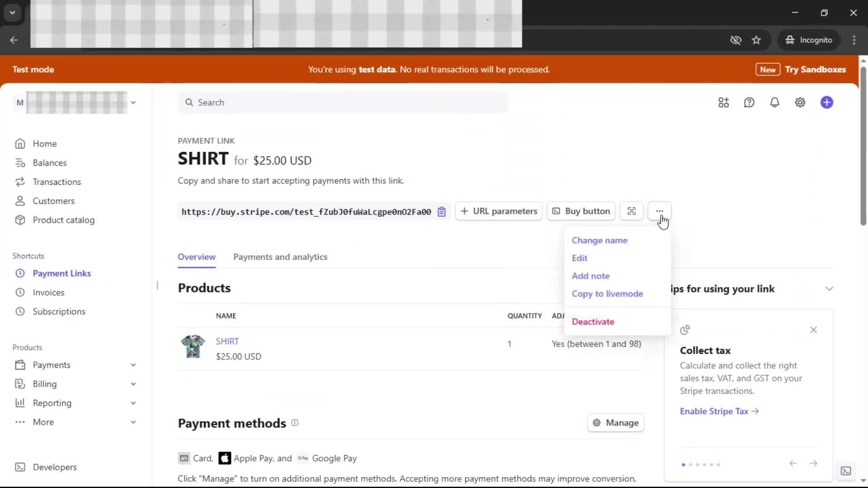Image resolution: width=868 pixels, height=488 pixels.
Task: Go to Home in sidebar
Action: pos(44,144)
